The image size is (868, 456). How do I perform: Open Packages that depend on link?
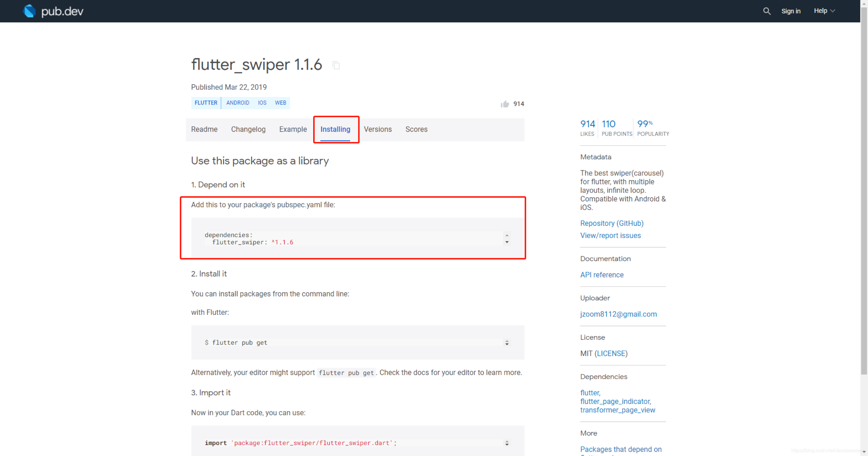(621, 449)
